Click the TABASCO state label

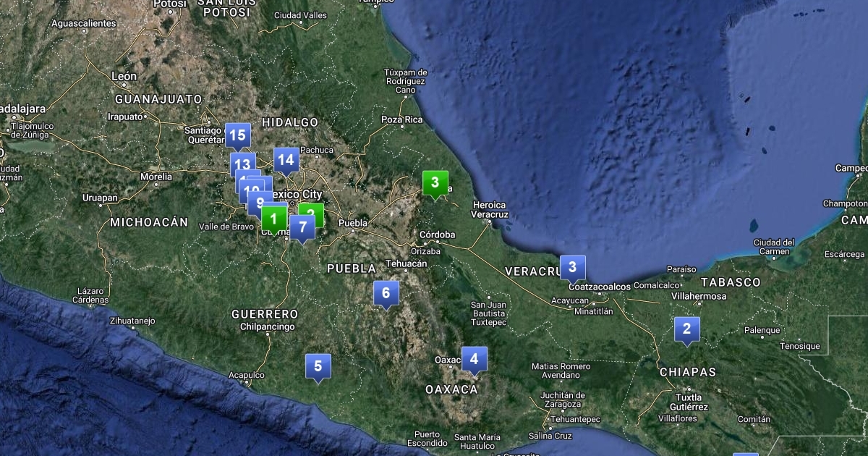pyautogui.click(x=731, y=282)
